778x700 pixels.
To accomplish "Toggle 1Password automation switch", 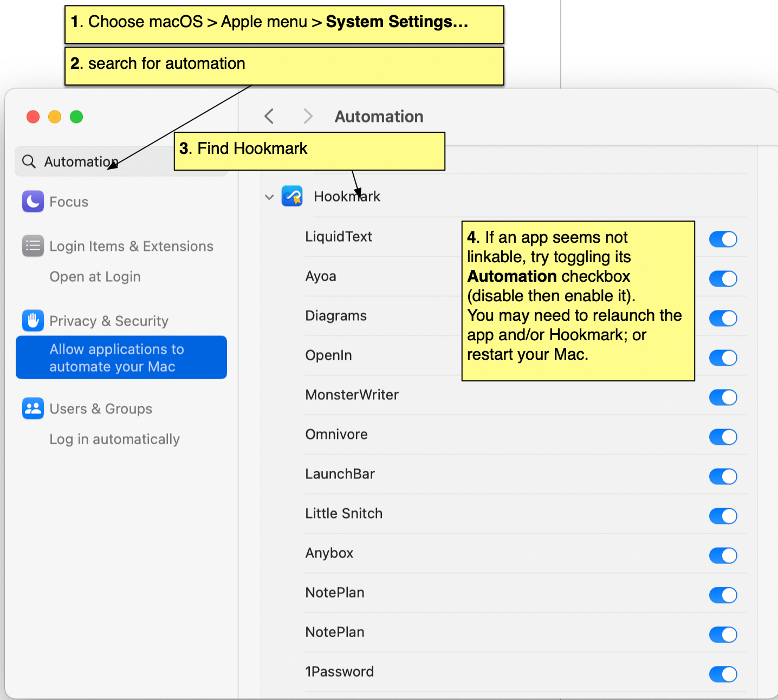I will [723, 674].
